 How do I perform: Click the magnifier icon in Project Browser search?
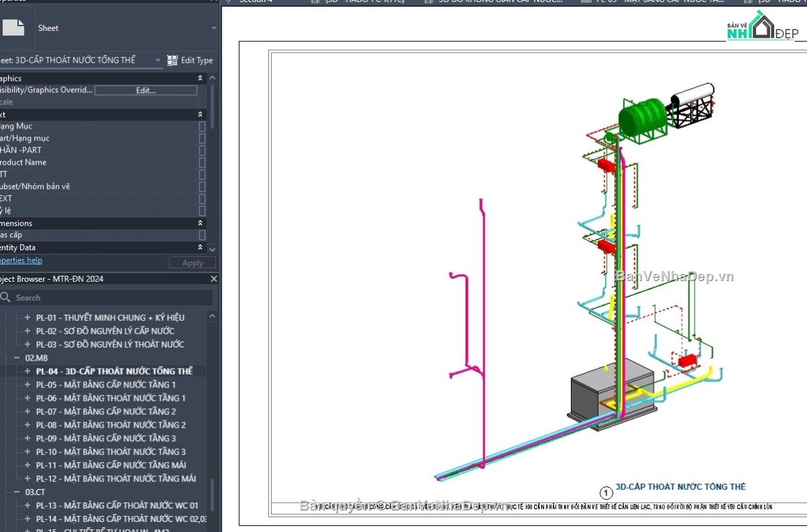[x=6, y=297]
